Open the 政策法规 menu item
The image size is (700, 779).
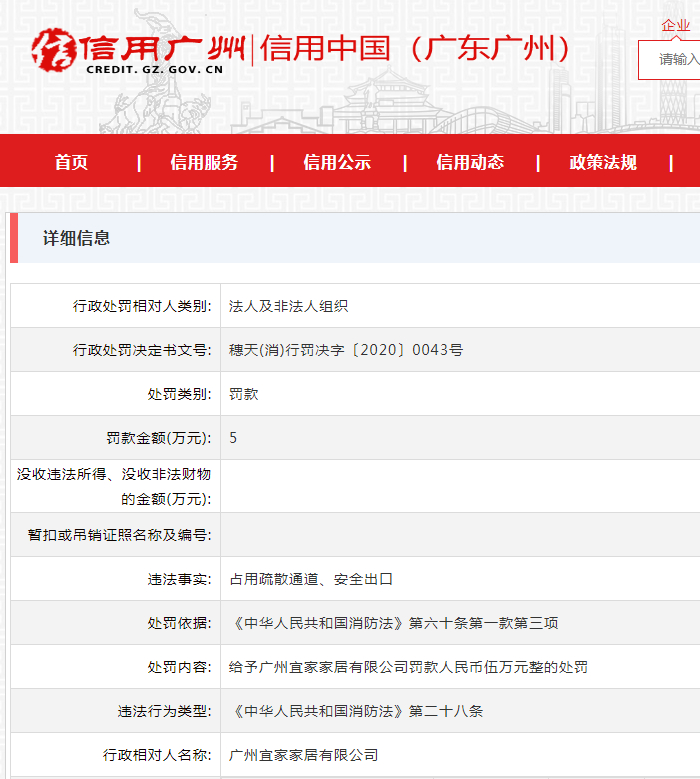[603, 162]
